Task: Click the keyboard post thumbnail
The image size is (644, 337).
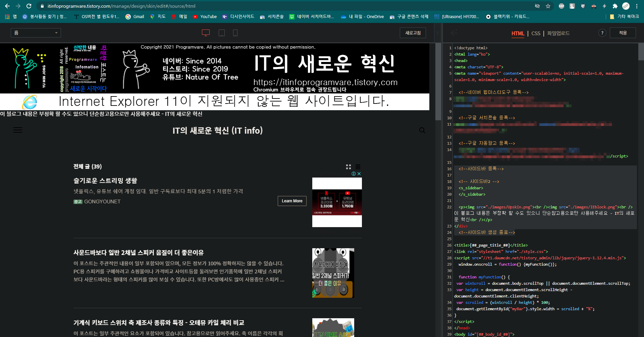Action: click(333, 328)
